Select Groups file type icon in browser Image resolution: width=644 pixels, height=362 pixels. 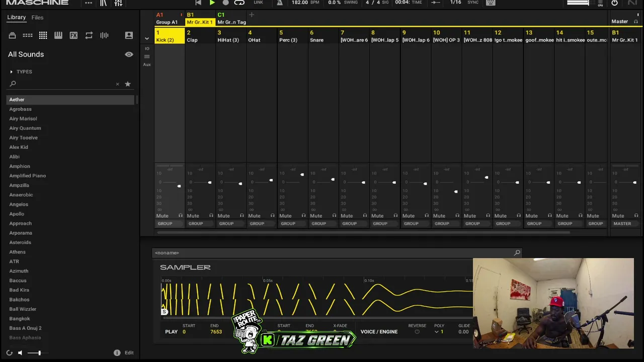(28, 35)
